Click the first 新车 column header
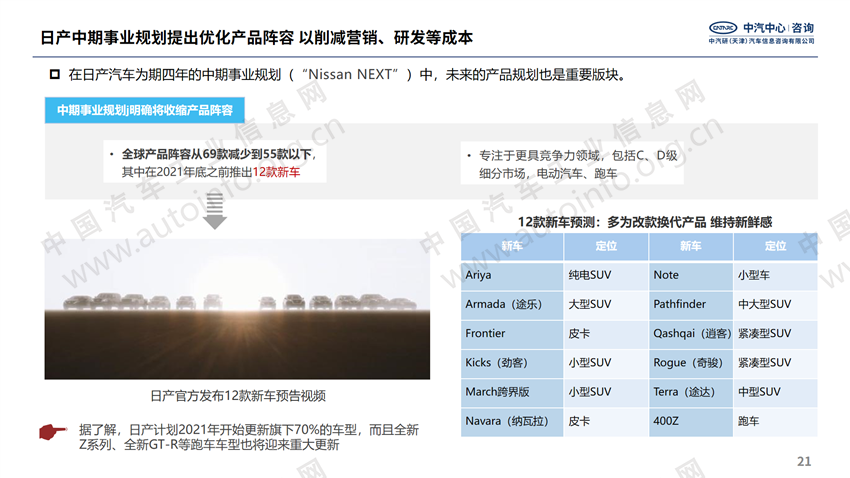850x478 pixels. point(512,246)
